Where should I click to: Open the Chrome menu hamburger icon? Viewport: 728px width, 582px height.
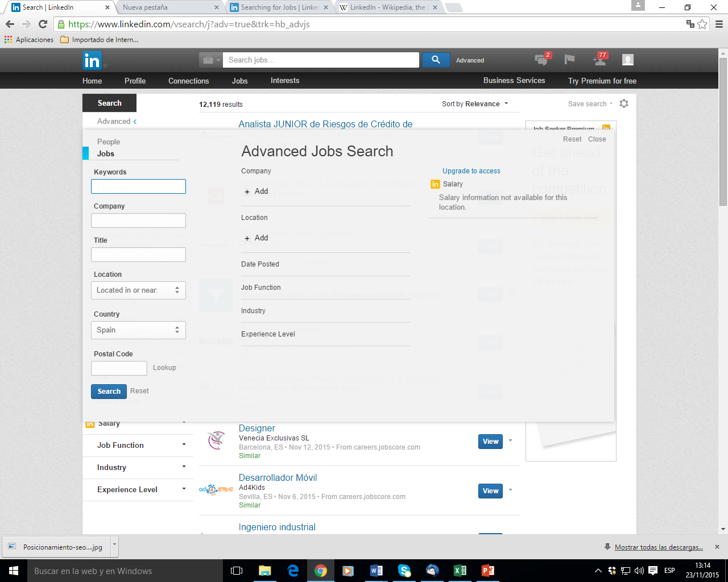point(719,24)
